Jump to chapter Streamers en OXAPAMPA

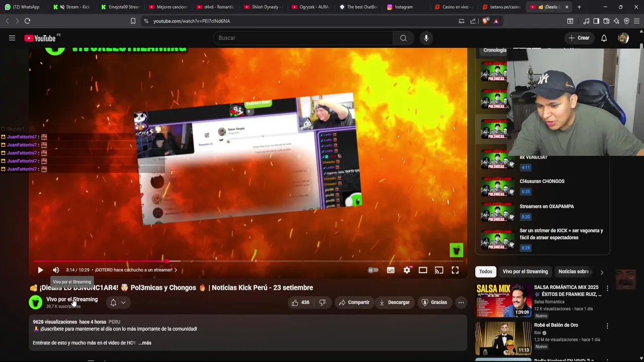541,211
